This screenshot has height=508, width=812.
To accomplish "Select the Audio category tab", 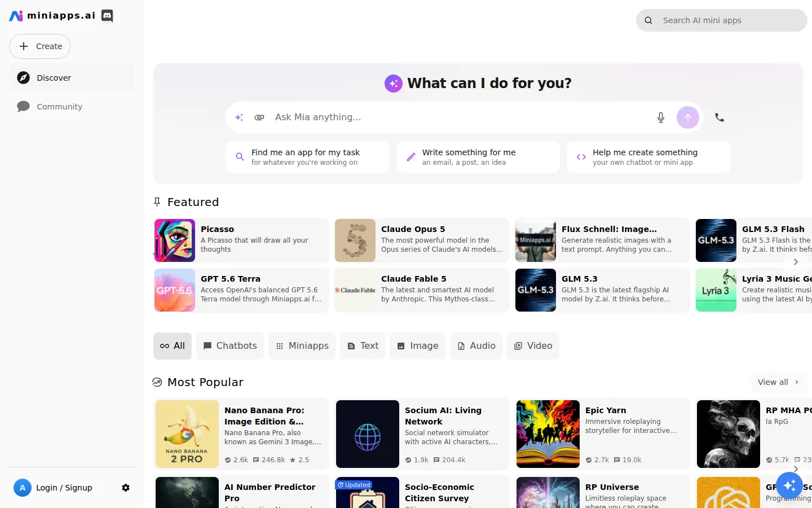I will point(476,346).
